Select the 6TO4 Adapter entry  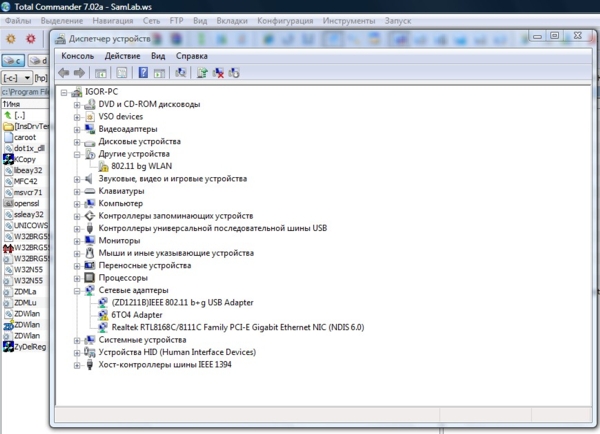137,315
